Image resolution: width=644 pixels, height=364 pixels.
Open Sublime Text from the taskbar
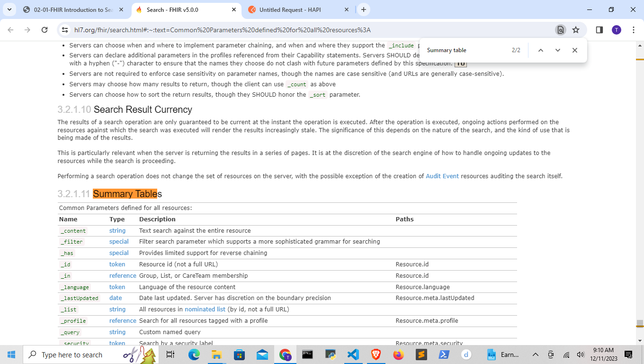[x=421, y=355]
